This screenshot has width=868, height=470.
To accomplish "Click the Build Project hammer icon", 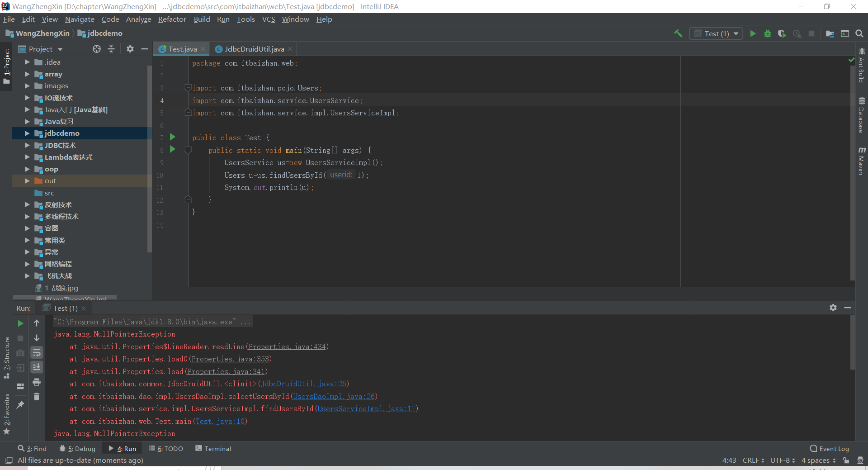I will coord(678,33).
